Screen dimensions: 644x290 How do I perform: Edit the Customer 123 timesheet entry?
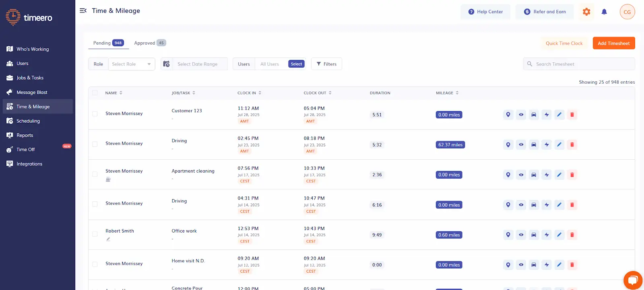click(x=559, y=115)
